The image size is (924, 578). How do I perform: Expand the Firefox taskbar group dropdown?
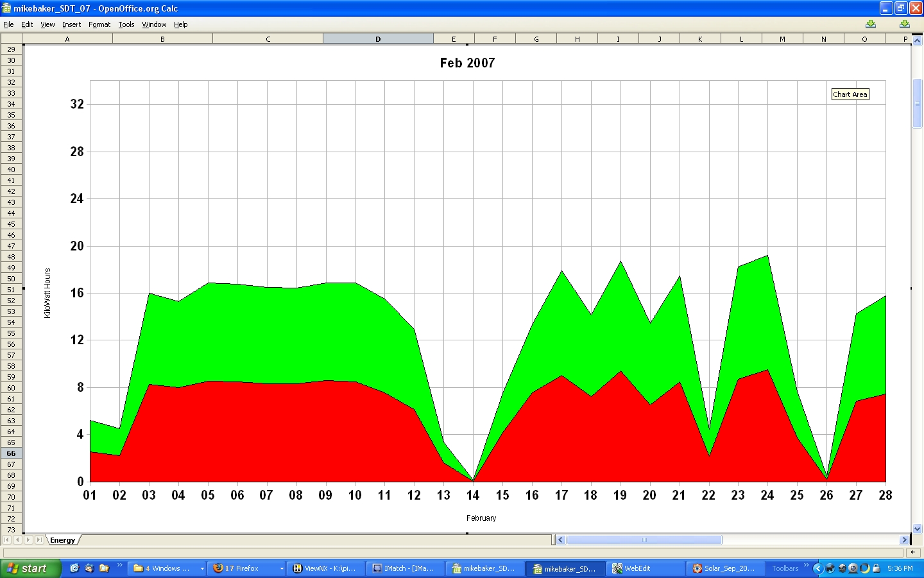[281, 568]
